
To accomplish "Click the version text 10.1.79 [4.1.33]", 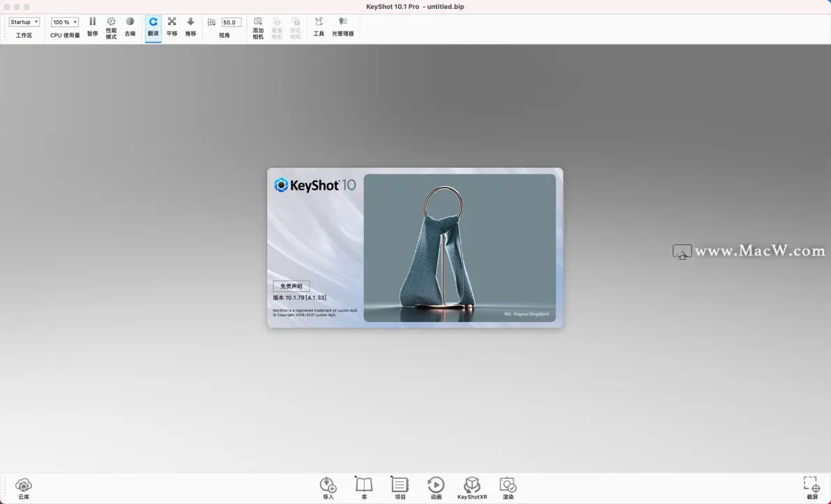I will click(300, 298).
